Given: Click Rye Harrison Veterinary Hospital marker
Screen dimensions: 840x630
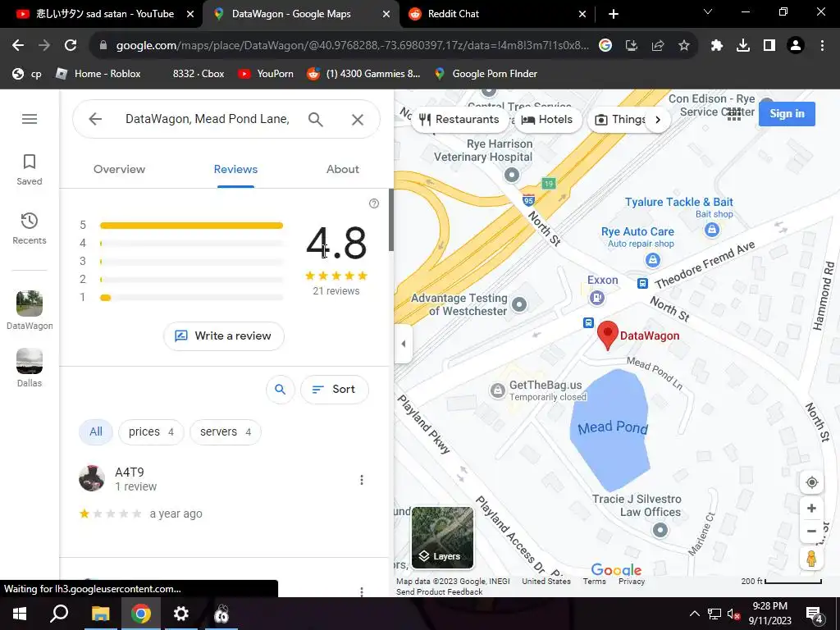Looking at the screenshot, I should pyautogui.click(x=512, y=175).
